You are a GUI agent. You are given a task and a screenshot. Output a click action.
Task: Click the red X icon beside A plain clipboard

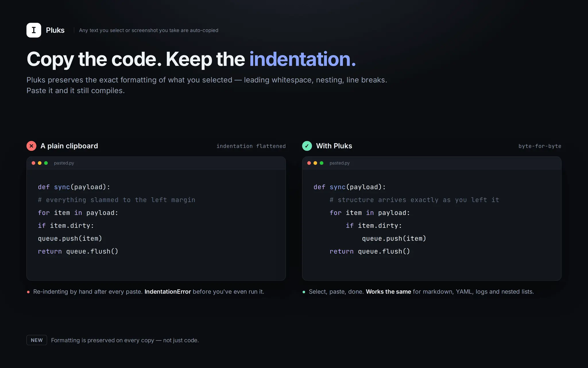[31, 146]
